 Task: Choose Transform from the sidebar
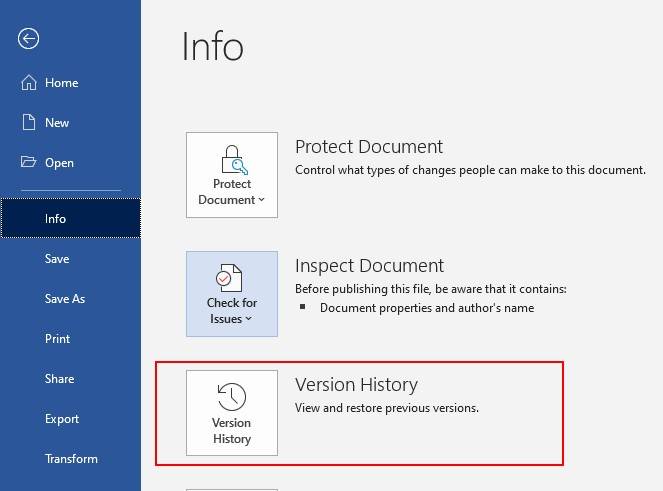point(71,459)
